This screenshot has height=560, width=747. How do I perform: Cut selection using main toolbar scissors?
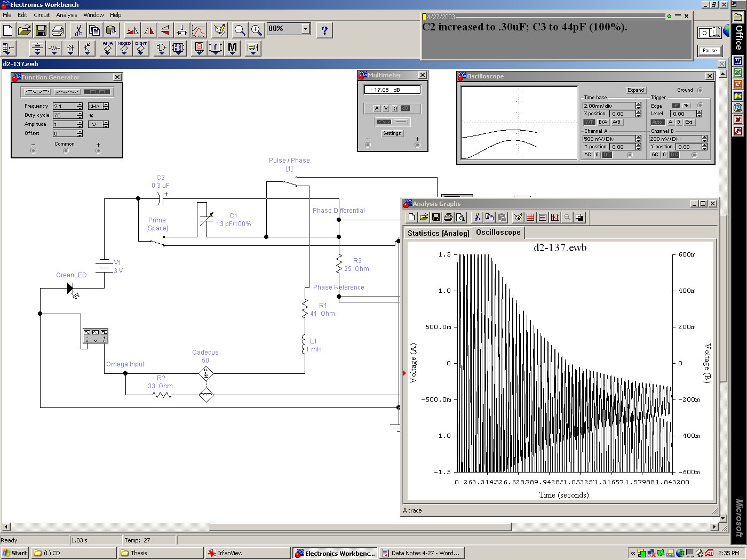coord(78,30)
